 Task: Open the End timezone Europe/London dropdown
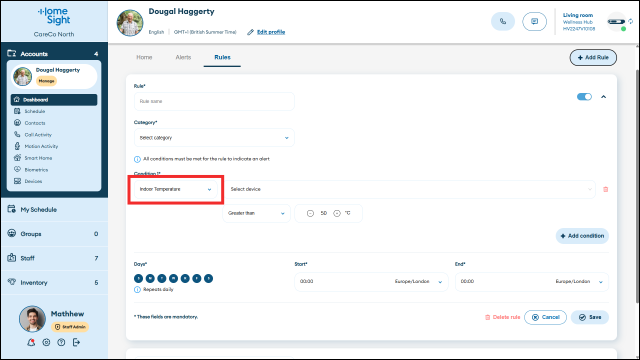point(579,282)
